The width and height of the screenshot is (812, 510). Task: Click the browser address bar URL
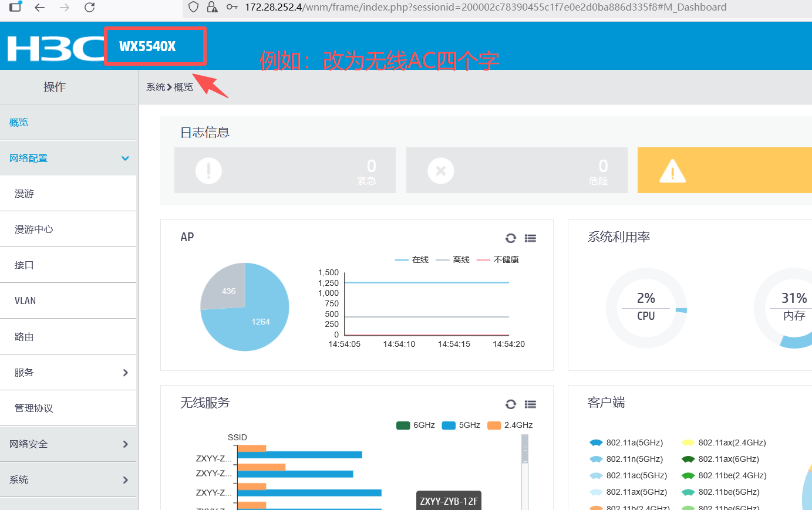point(486,7)
